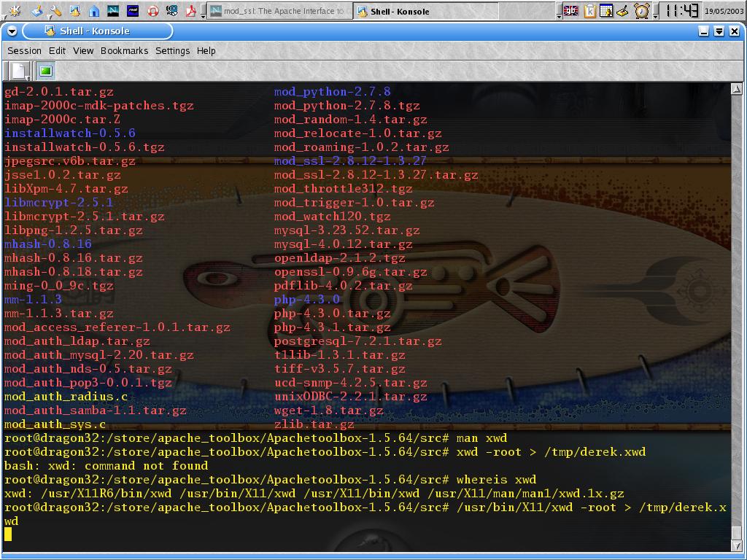
Task: Open the calendar organizer tray icon
Action: click(x=606, y=10)
